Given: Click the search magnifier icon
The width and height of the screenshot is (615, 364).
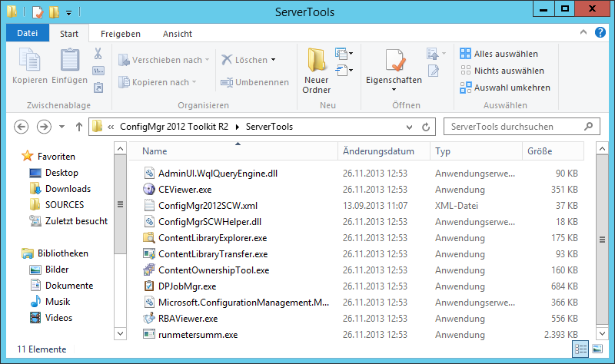Looking at the screenshot, I should coord(588,127).
